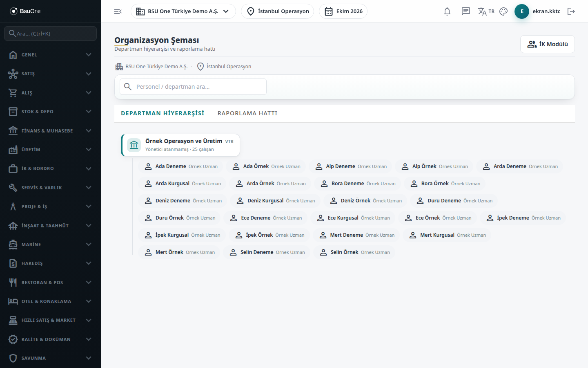Expand the Servis & Varlık section chevron
Screen dimensions: 588x368
[89, 188]
